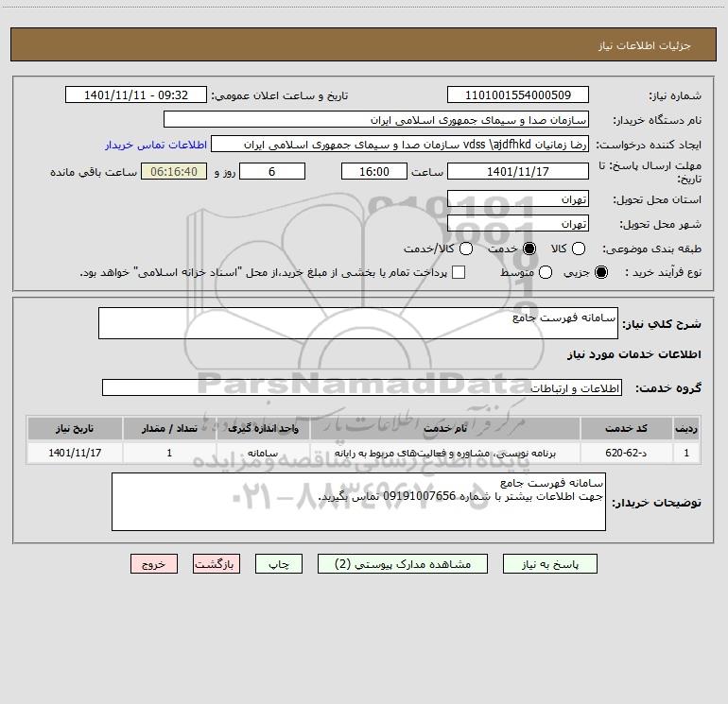Screen dimensions: 728x704
Task: Select the کالا/خدمت radio button
Action: pos(466,249)
